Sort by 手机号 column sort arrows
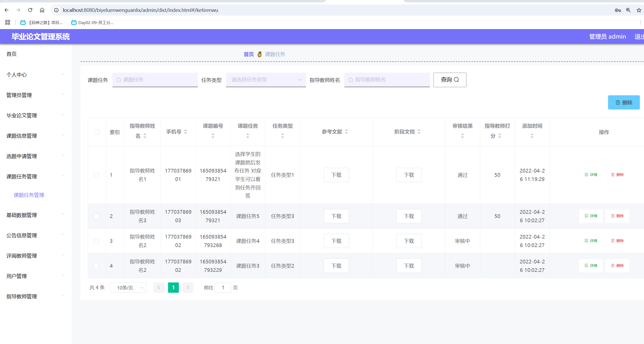Screen dimensions: 644x344 click(x=185, y=132)
